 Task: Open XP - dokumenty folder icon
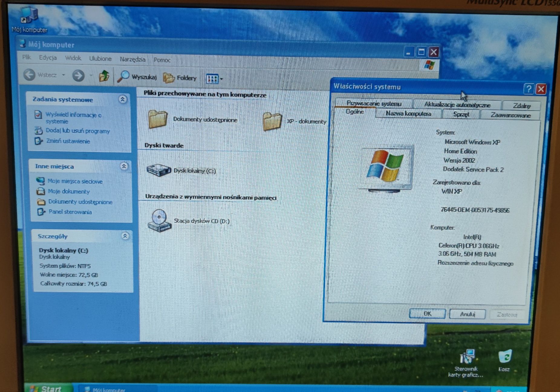(x=272, y=121)
